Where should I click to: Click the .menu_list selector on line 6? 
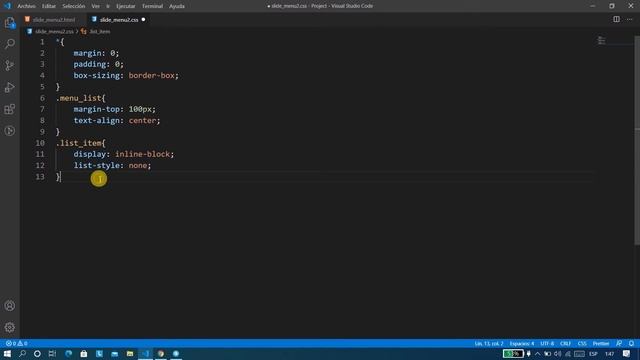pos(78,98)
